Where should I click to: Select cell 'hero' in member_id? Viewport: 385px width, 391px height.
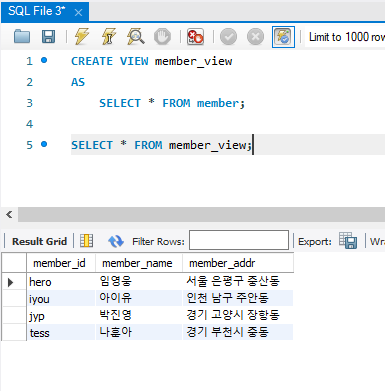(61, 282)
